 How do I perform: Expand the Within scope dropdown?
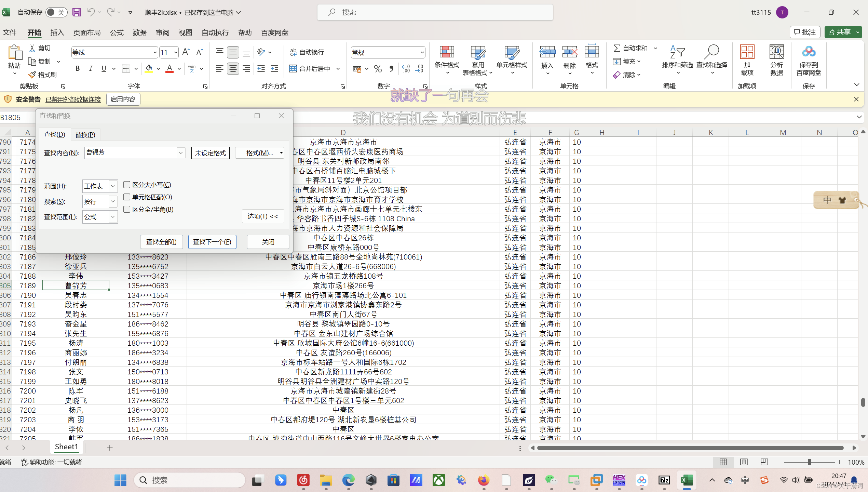coord(113,186)
